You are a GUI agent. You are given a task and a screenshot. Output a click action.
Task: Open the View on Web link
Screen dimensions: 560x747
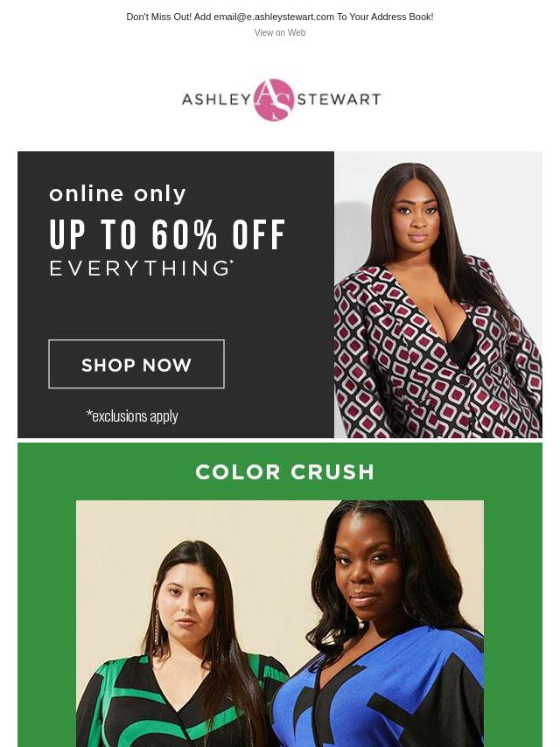(280, 33)
